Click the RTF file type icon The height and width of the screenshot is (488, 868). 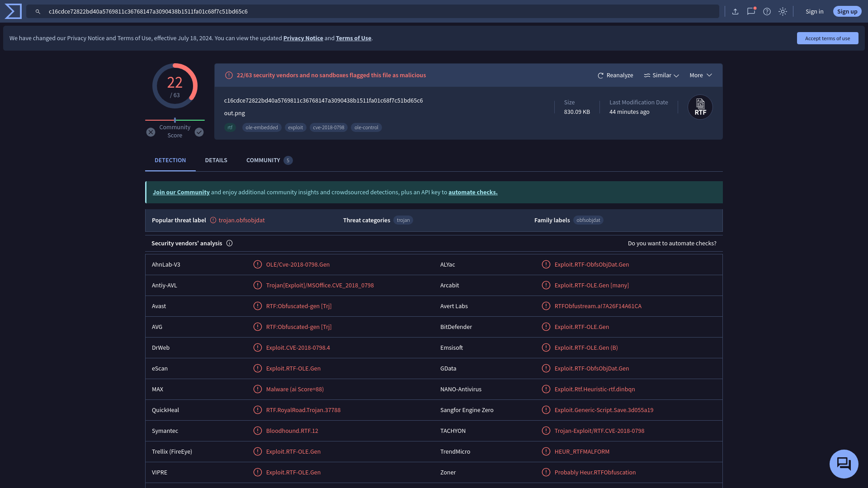pos(700,107)
